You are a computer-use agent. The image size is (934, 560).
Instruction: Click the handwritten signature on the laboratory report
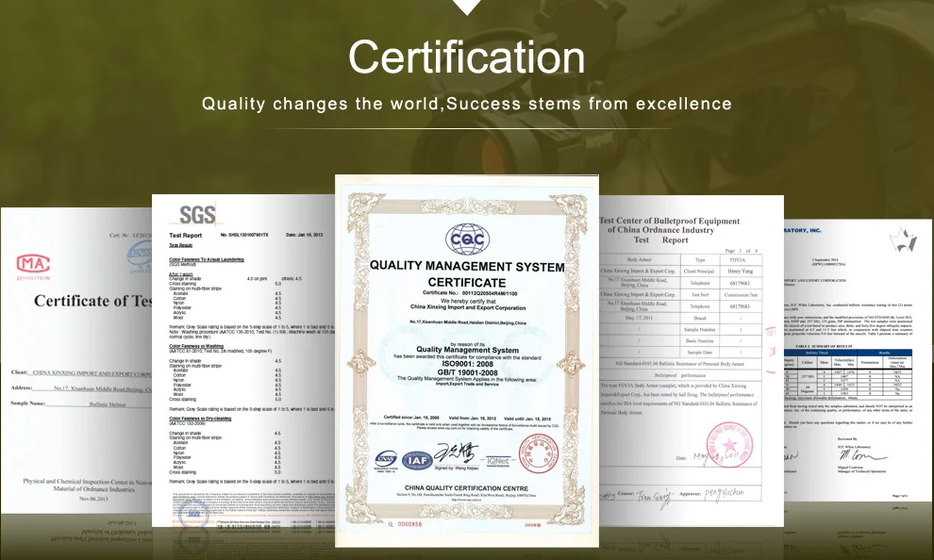(862, 456)
